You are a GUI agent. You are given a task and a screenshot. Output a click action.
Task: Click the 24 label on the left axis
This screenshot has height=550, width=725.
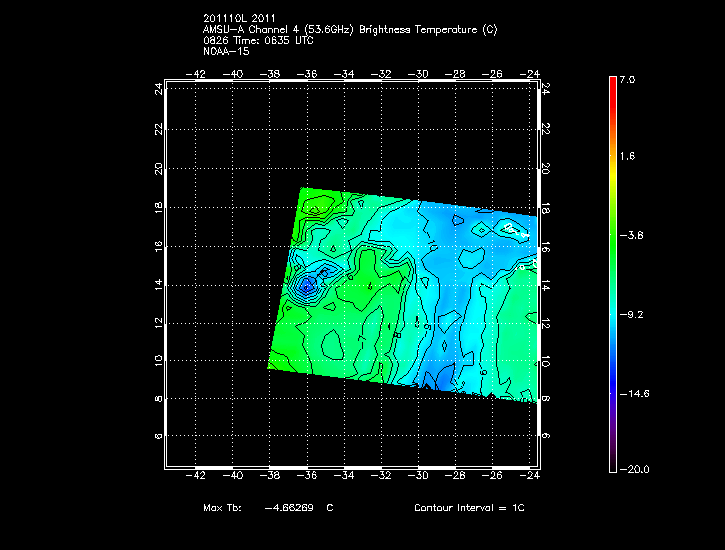click(x=158, y=89)
